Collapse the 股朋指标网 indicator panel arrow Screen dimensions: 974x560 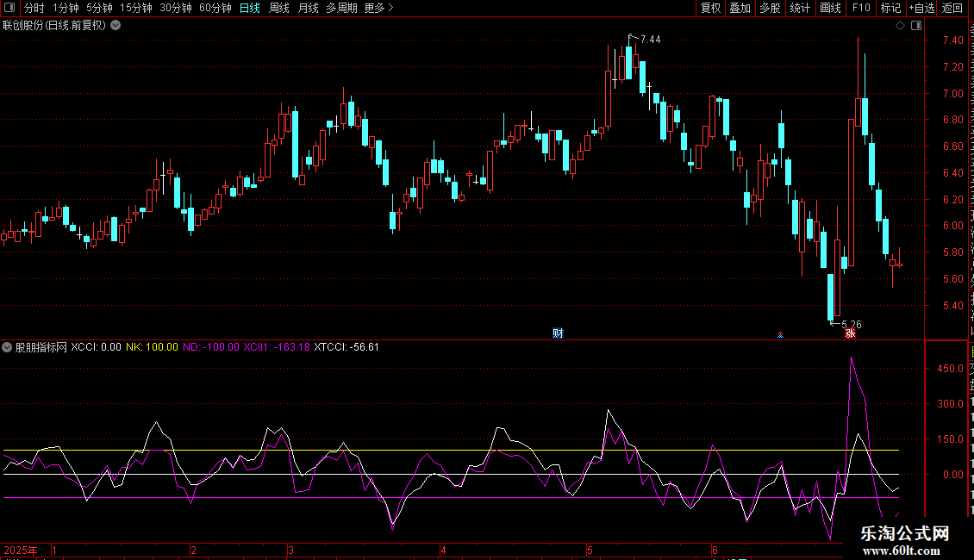7,347
